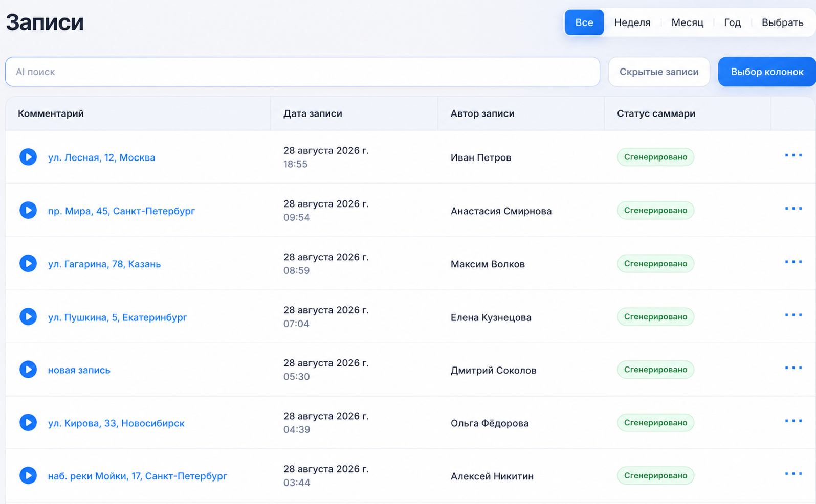Focus the AI поиск search field
816x504 pixels.
(x=302, y=72)
